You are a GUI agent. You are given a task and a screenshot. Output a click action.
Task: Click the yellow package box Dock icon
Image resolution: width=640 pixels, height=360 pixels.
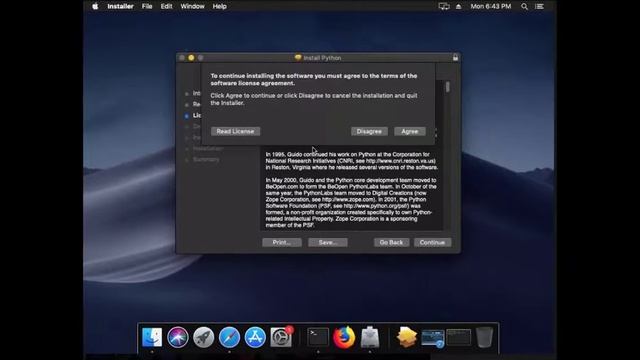406,337
